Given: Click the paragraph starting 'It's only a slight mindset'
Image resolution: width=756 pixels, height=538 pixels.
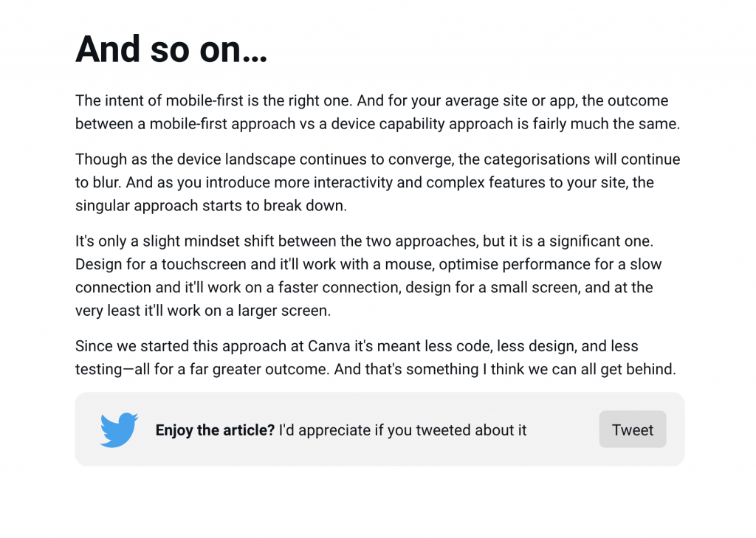Looking at the screenshot, I should 369,276.
